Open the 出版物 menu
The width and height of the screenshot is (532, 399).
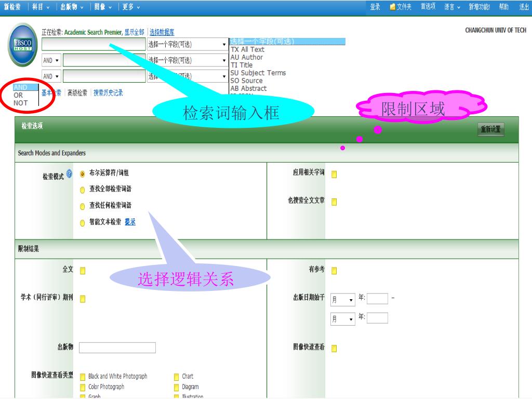tap(72, 7)
